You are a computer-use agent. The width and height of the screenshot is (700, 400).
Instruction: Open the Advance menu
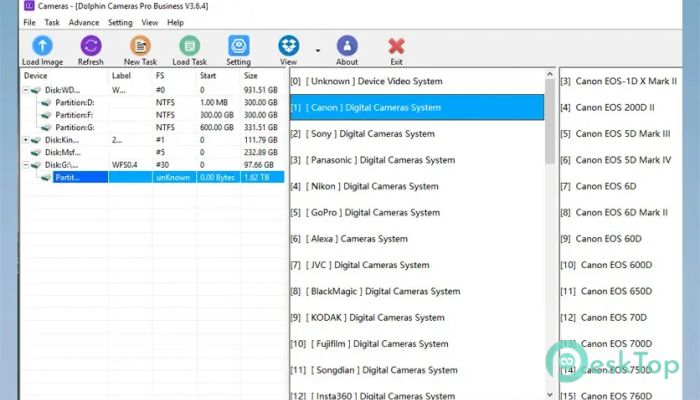click(x=84, y=22)
